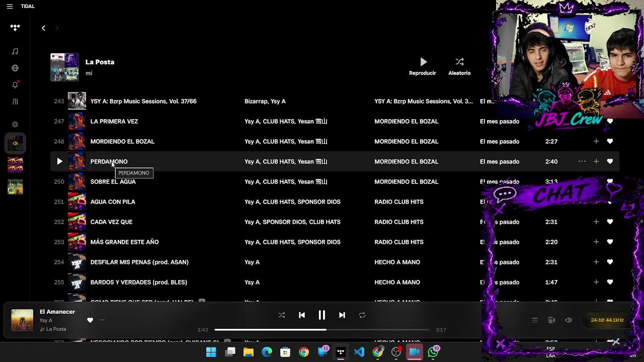Create new playlist with sidebar plus icon

[15, 124]
